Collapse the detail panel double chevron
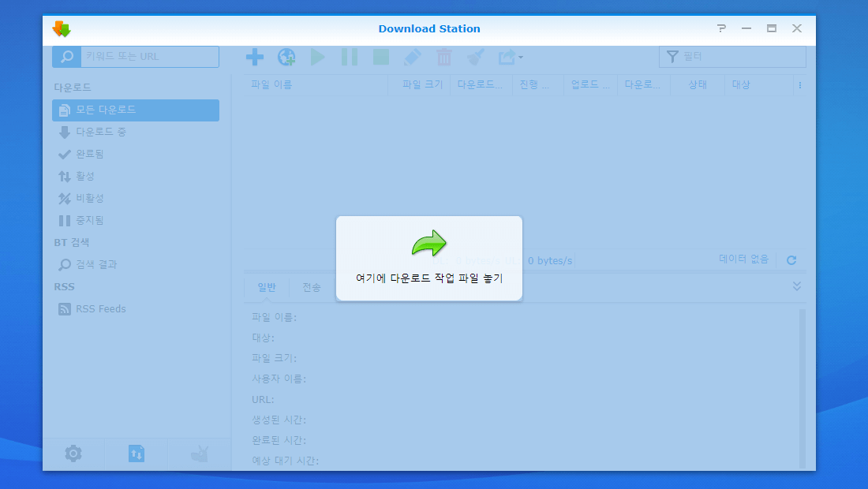Screen dimensions: 868x489 pyautogui.click(x=797, y=286)
